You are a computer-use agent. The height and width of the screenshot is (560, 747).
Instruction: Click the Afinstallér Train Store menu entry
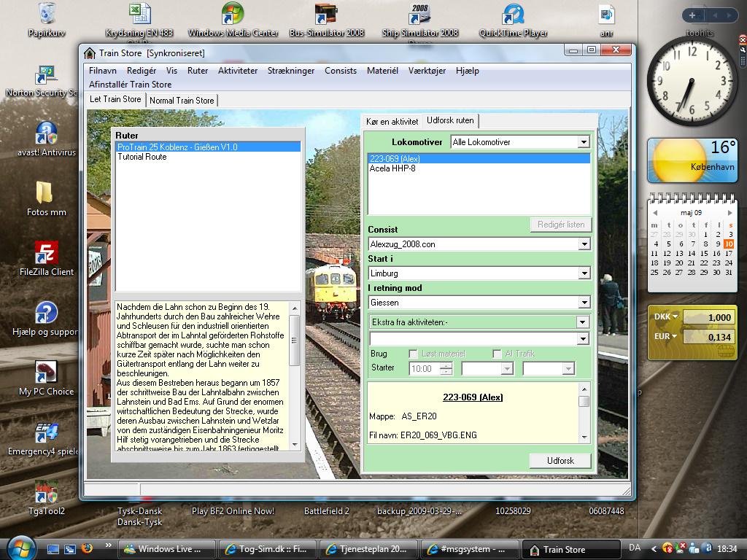tap(130, 85)
